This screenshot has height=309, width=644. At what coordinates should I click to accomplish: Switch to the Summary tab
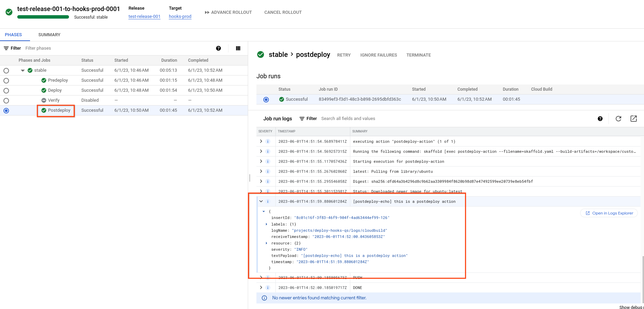49,35
